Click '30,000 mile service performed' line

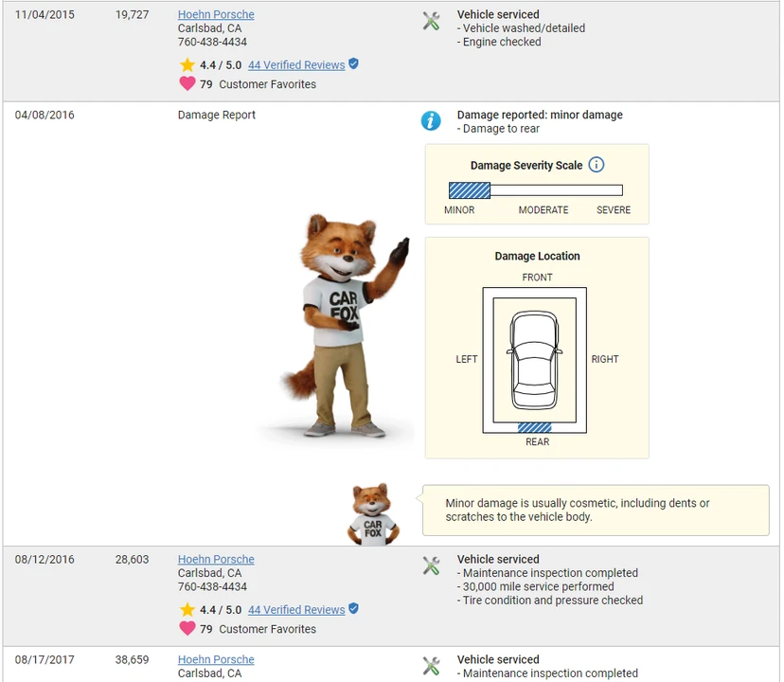coord(536,586)
